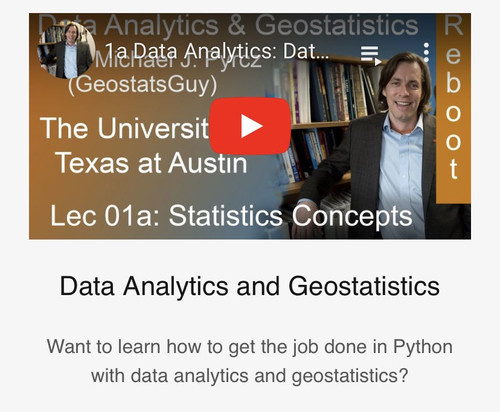Click the word 'geostatistics?' ending the description
Viewport: 500px width, 412px height.
point(350,376)
